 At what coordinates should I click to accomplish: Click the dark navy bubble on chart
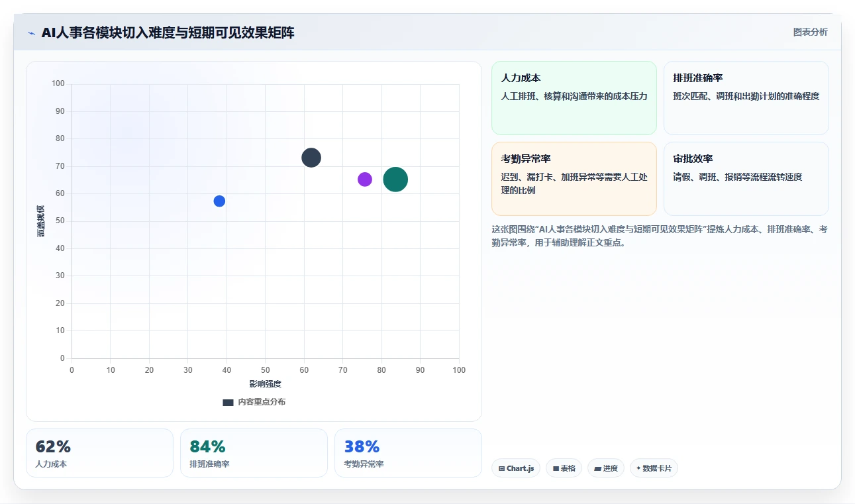pos(311,158)
